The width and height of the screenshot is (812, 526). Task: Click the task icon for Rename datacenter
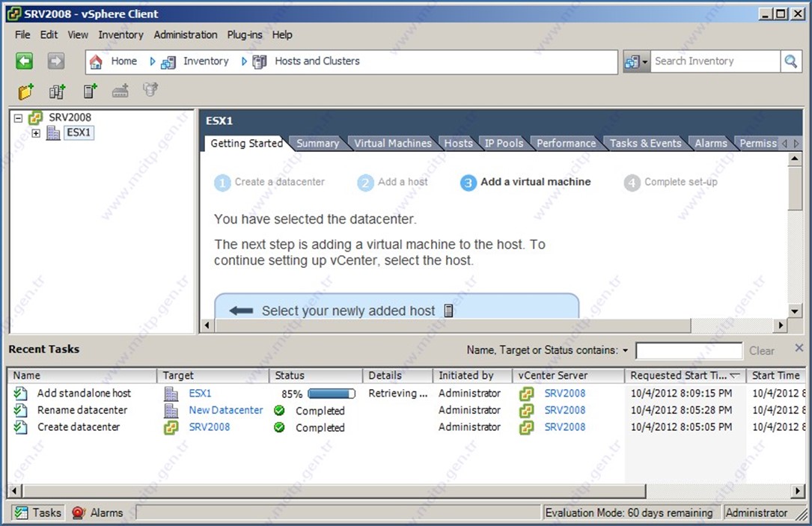pos(21,411)
